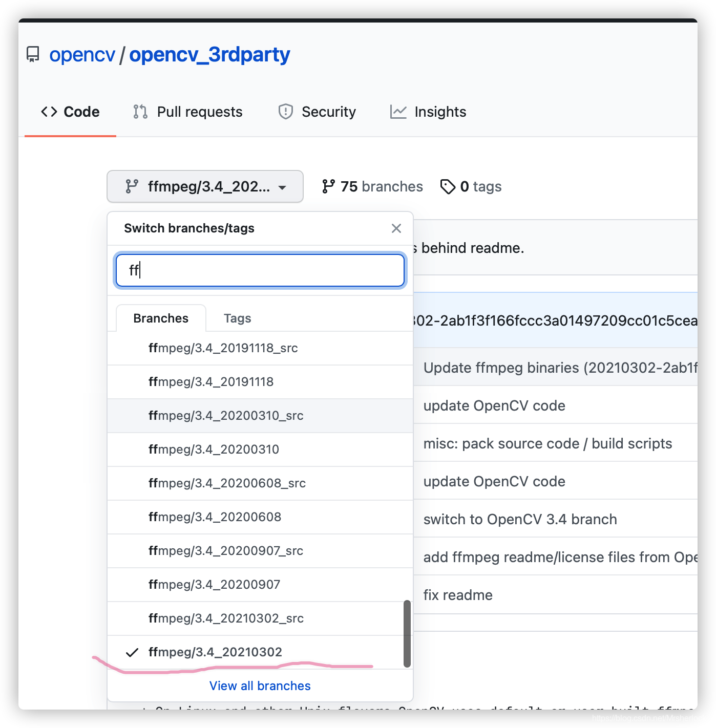Viewport: 716px width, 728px height.
Task: Click the Insights graph icon
Action: pyautogui.click(x=398, y=112)
